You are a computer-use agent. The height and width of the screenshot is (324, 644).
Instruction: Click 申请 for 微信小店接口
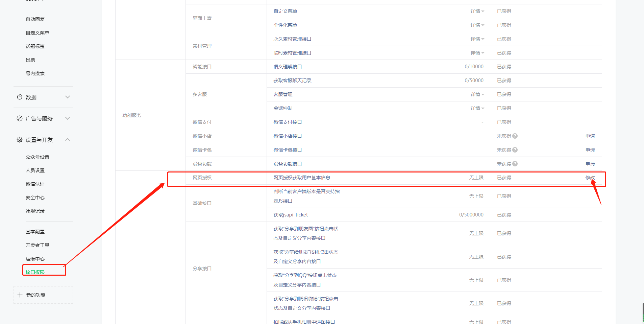[x=590, y=136]
